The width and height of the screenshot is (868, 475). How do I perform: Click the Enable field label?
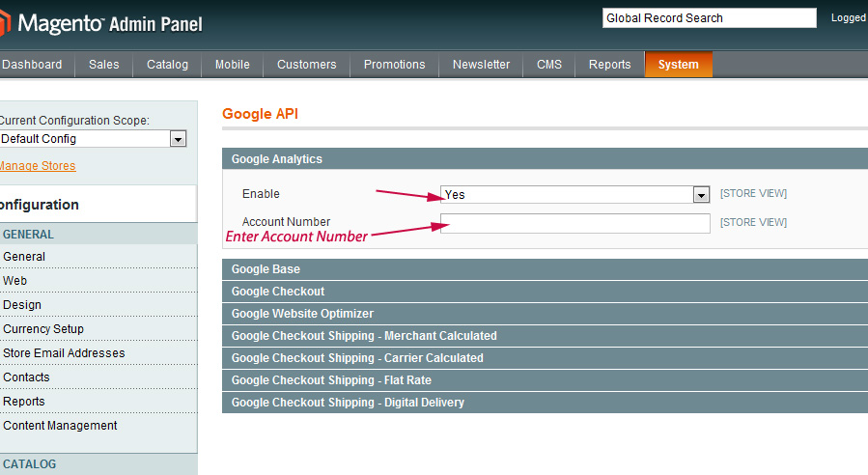[x=261, y=194]
